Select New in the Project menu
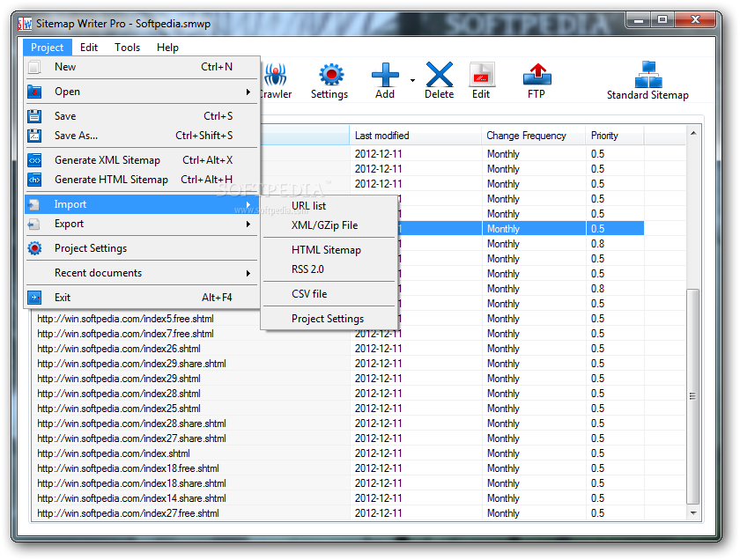 pyautogui.click(x=142, y=67)
